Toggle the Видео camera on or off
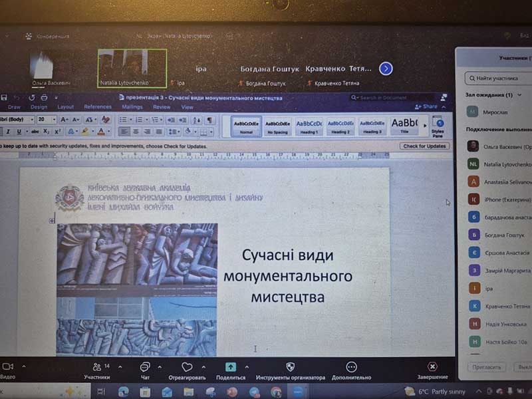Screen dimensions: 532x399 pos(7,367)
